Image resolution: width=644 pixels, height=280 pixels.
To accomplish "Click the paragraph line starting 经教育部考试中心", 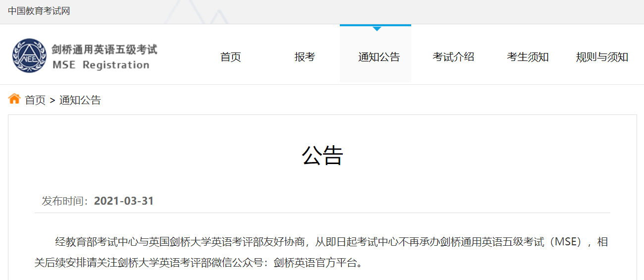I will (331, 242).
